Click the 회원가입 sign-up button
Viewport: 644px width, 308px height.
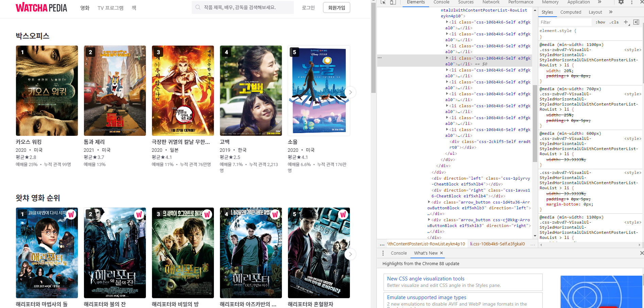337,7
